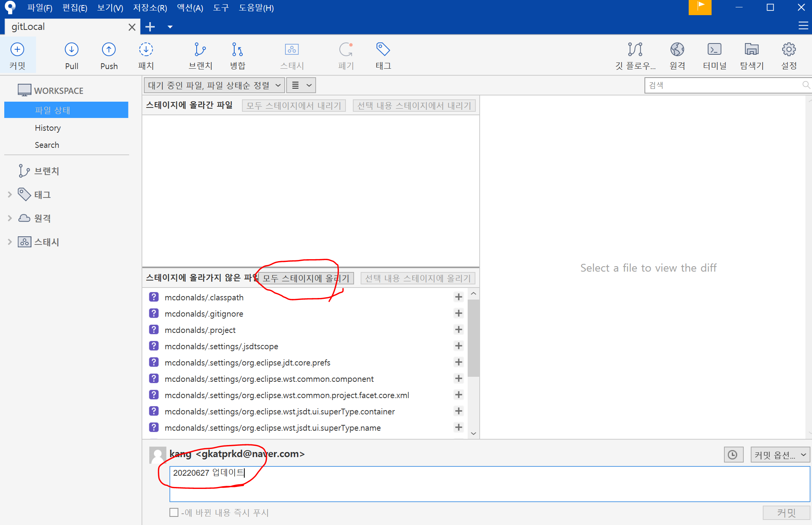The height and width of the screenshot is (525, 812).
Task: Click the search magnifier icon
Action: 806,85
